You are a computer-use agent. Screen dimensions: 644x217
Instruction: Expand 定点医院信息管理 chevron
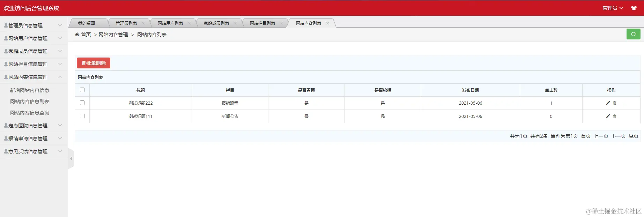coord(60,125)
